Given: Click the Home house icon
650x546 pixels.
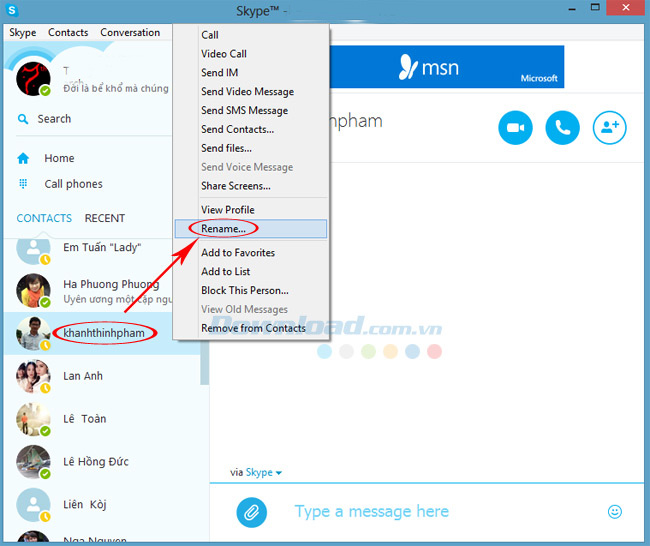Looking at the screenshot, I should (23, 158).
